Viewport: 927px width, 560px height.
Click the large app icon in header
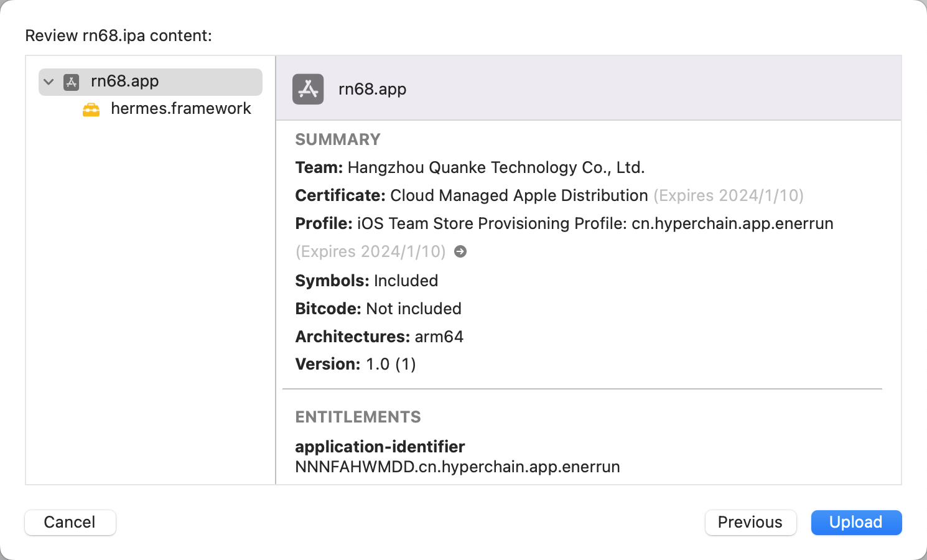[308, 89]
